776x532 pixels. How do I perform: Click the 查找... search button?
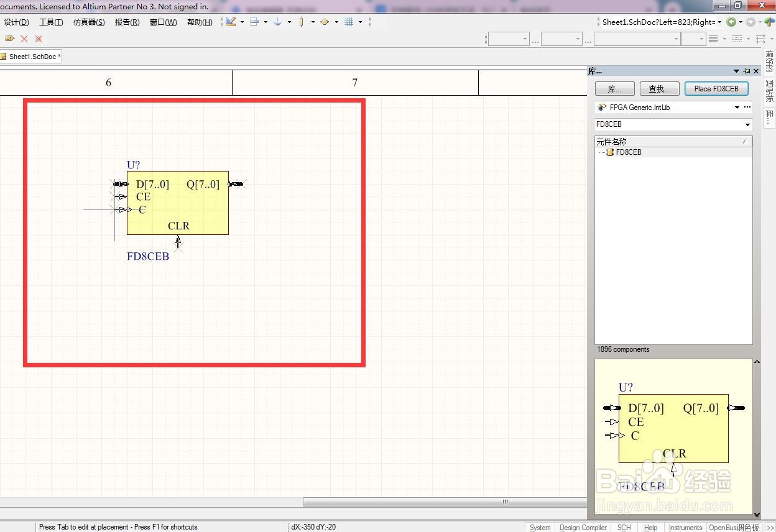tap(659, 89)
